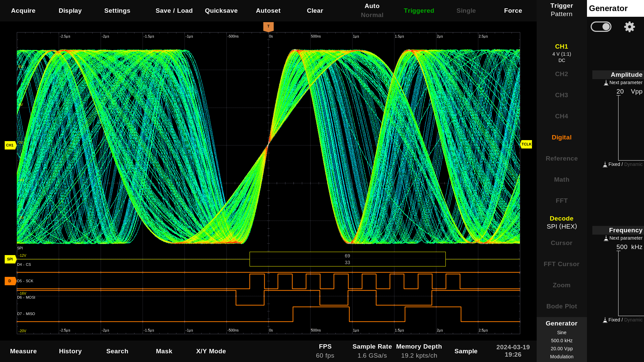
Task: Switch trigger mode Auto / Normal
Action: 372,11
